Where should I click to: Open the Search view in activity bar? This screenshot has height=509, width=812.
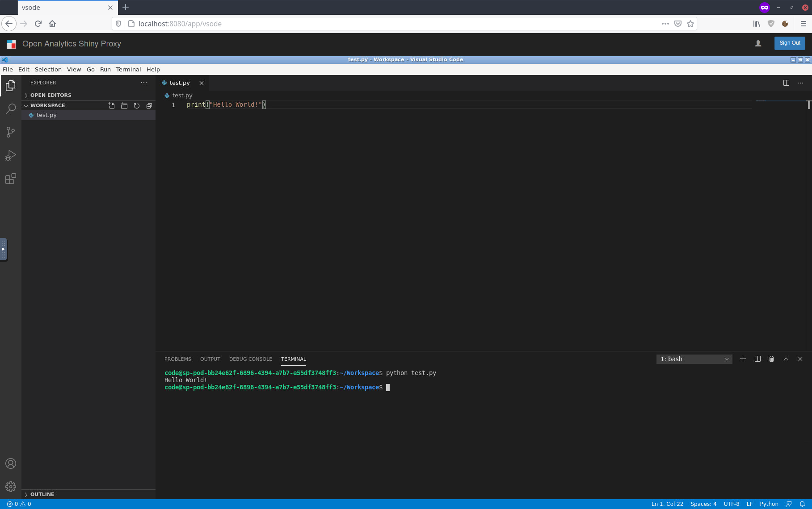[11, 108]
